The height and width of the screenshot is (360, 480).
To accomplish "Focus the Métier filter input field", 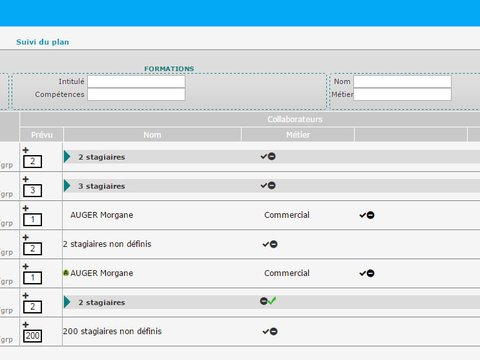I will pyautogui.click(x=402, y=94).
